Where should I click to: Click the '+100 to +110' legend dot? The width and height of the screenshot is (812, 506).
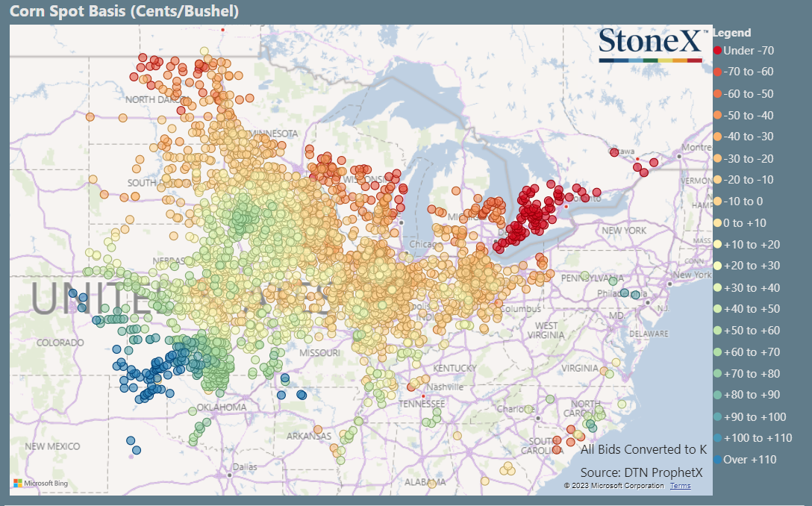point(717,438)
